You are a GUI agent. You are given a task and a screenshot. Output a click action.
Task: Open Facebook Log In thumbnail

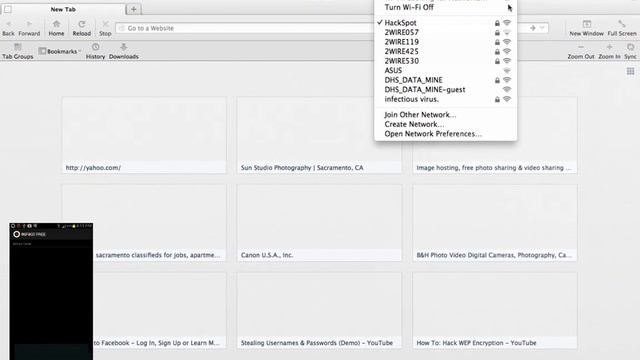coord(159,311)
